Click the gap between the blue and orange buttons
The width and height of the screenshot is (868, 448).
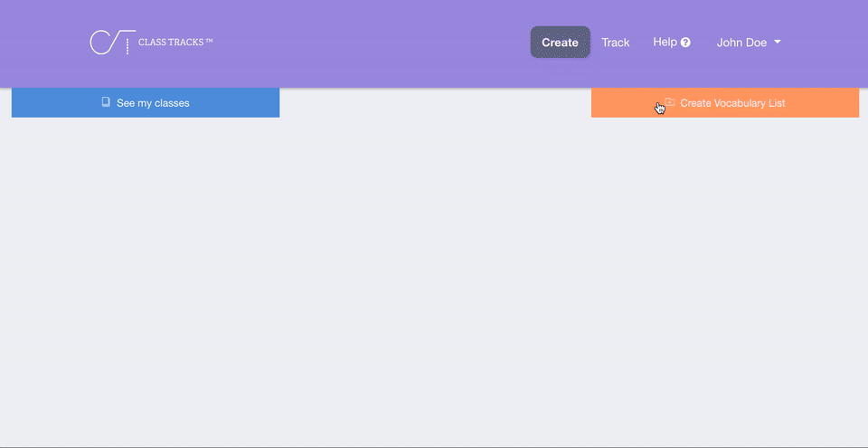[x=434, y=103]
